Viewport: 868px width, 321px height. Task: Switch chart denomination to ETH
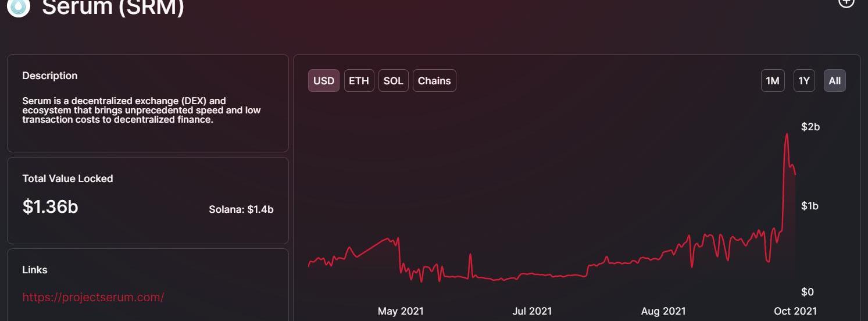(x=359, y=81)
